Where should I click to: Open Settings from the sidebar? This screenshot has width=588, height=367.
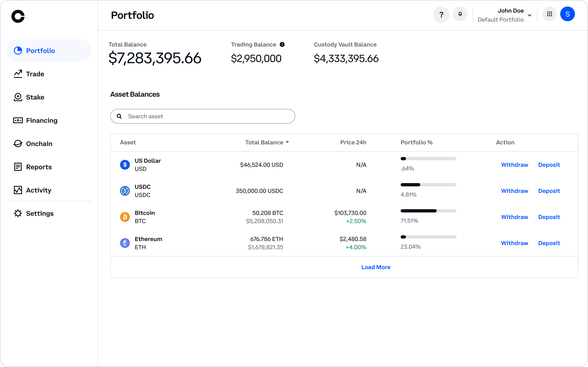coord(40,213)
